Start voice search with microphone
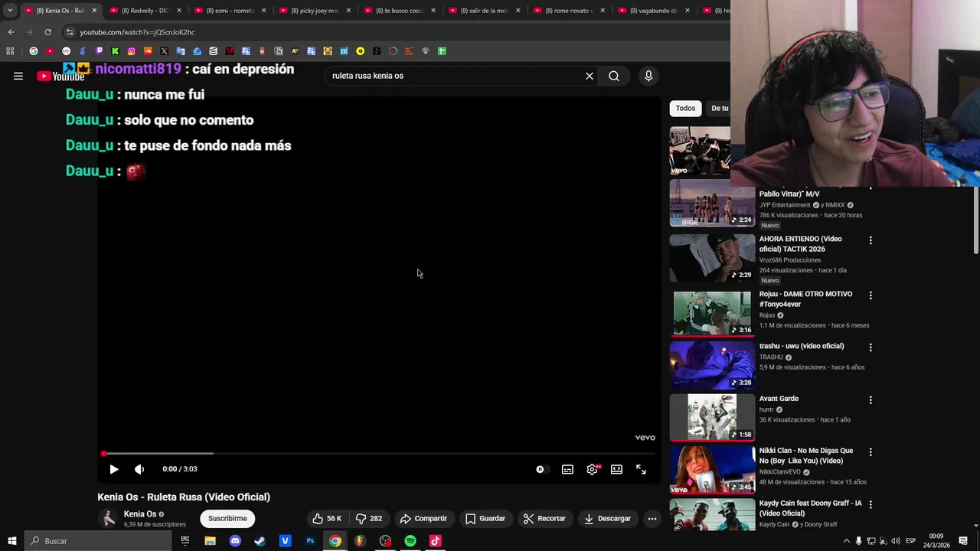Viewport: 980px width, 551px height. pos(648,76)
